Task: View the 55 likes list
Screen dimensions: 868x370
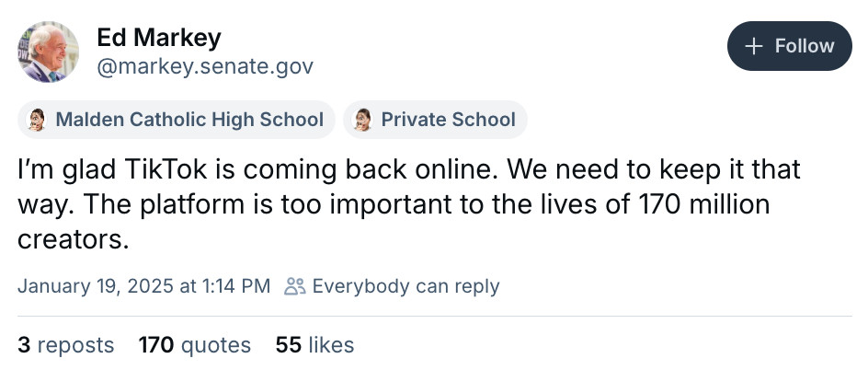Action: click(x=314, y=345)
